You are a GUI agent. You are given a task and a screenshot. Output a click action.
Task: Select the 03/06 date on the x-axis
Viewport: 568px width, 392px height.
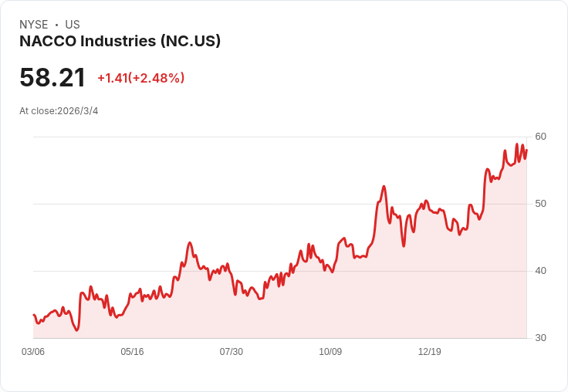(x=33, y=352)
